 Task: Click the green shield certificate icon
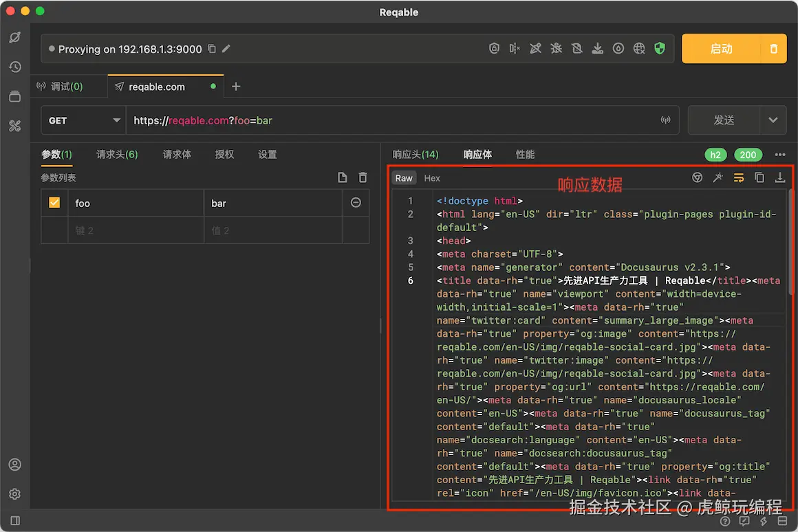[660, 48]
